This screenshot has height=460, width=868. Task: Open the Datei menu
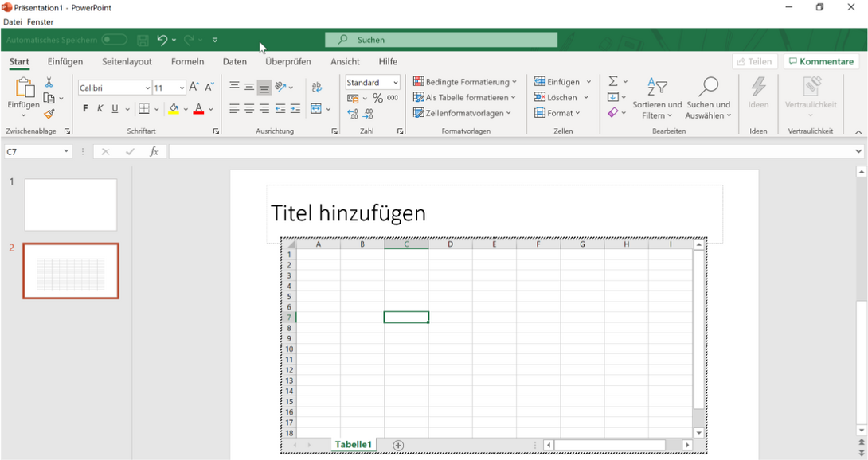(12, 21)
